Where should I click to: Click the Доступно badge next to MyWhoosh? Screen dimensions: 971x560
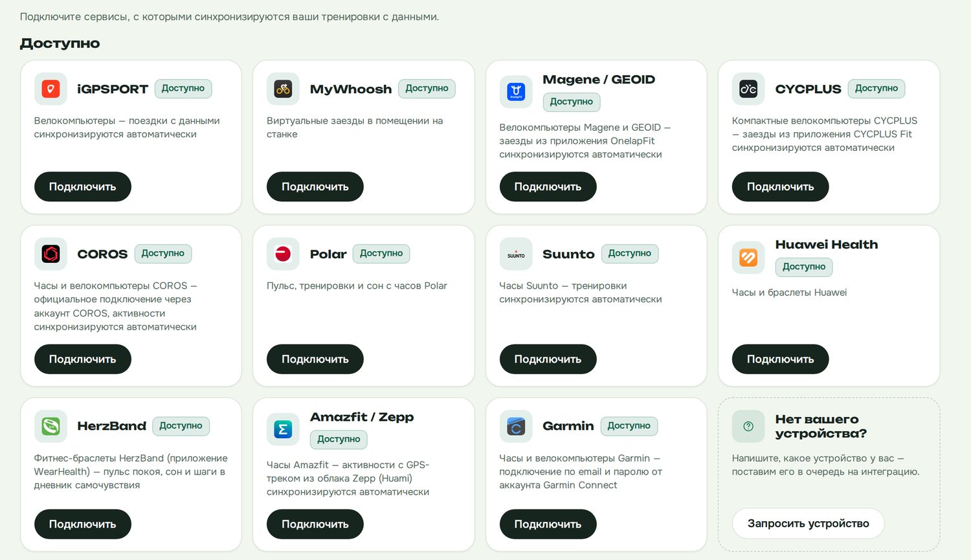tap(427, 89)
